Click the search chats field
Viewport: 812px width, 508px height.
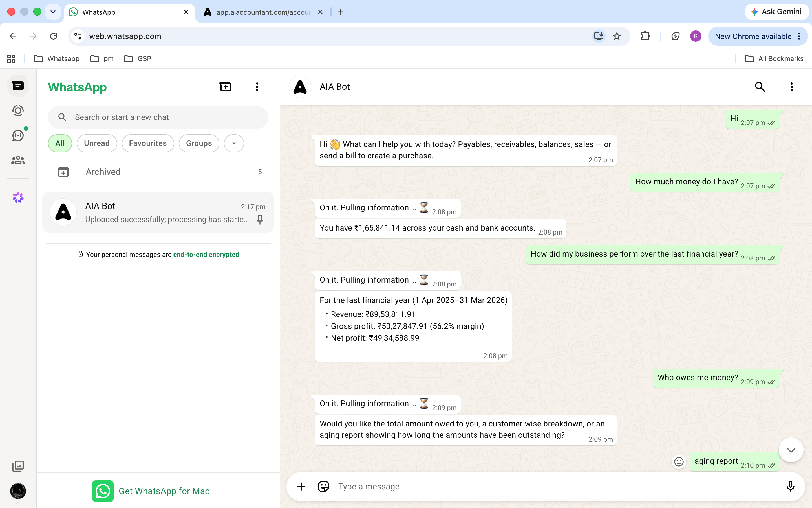tap(158, 117)
